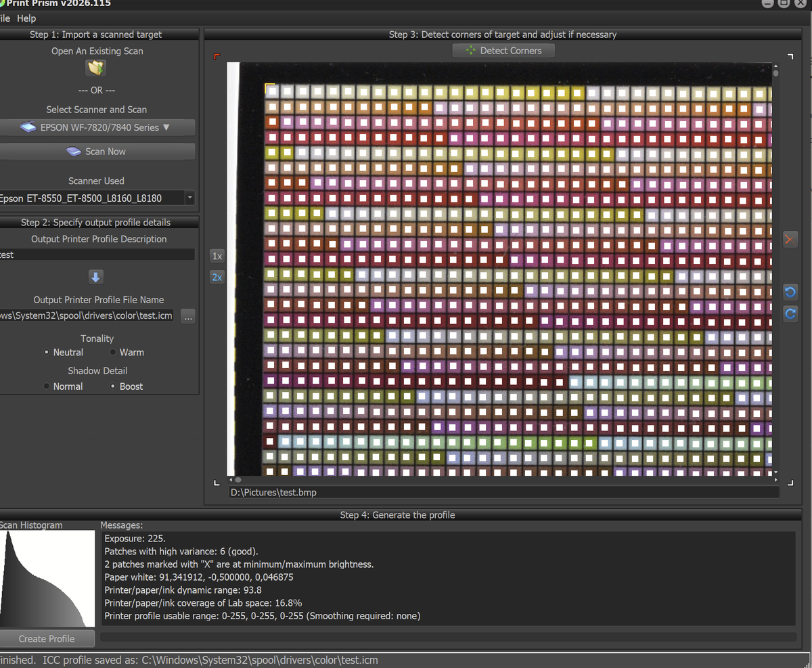Click the top-left red corner marker
The image size is (812, 668).
217,57
